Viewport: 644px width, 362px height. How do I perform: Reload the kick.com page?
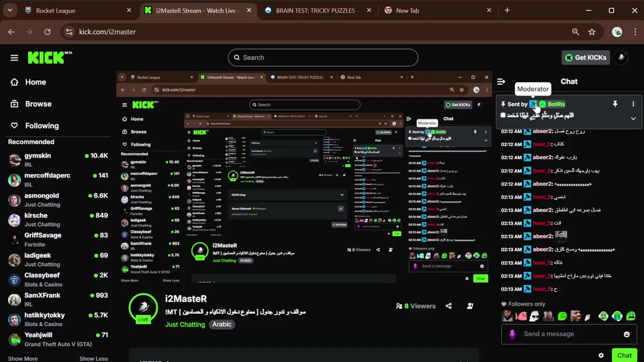[x=47, y=32]
